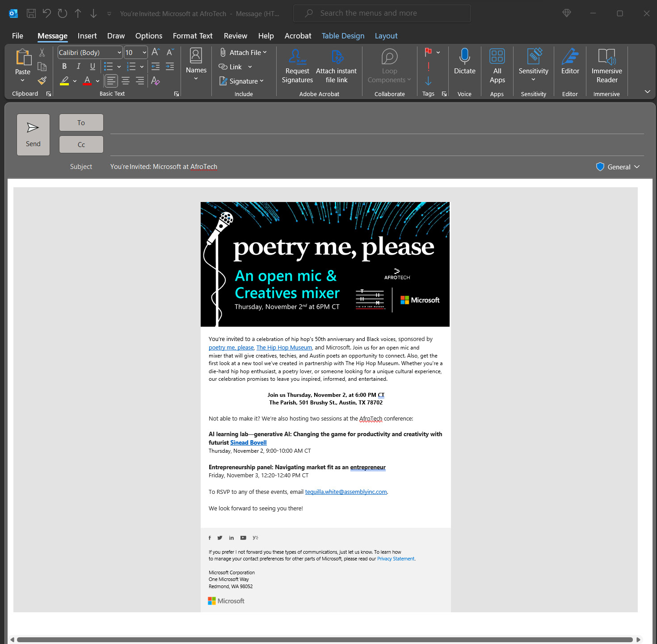Click the To recipients button
This screenshot has height=644, width=657.
pos(81,122)
